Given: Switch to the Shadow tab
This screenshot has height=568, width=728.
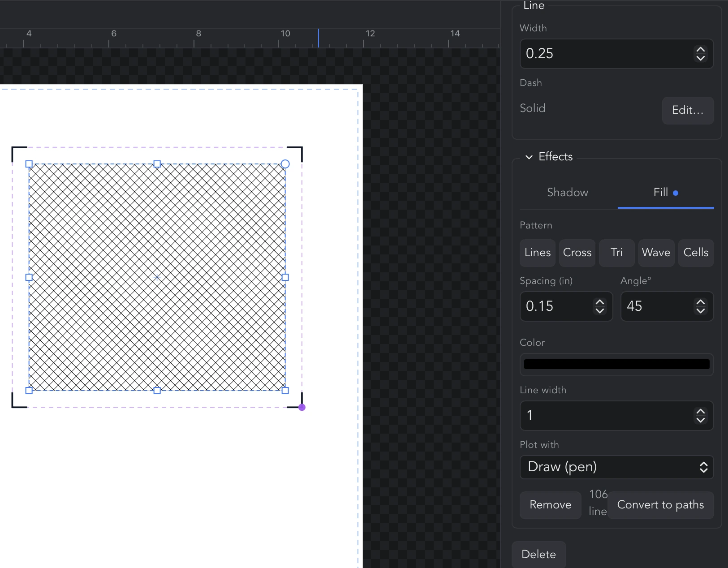Looking at the screenshot, I should click(x=568, y=193).
